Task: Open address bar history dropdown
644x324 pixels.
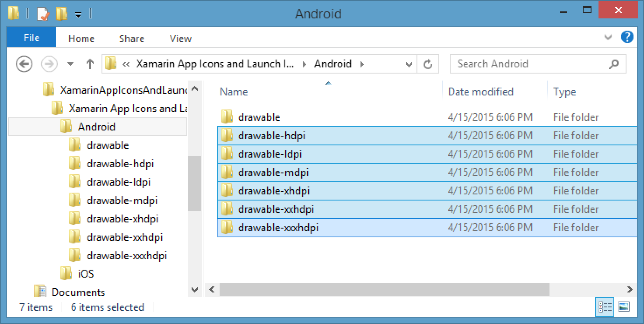Action: point(409,64)
